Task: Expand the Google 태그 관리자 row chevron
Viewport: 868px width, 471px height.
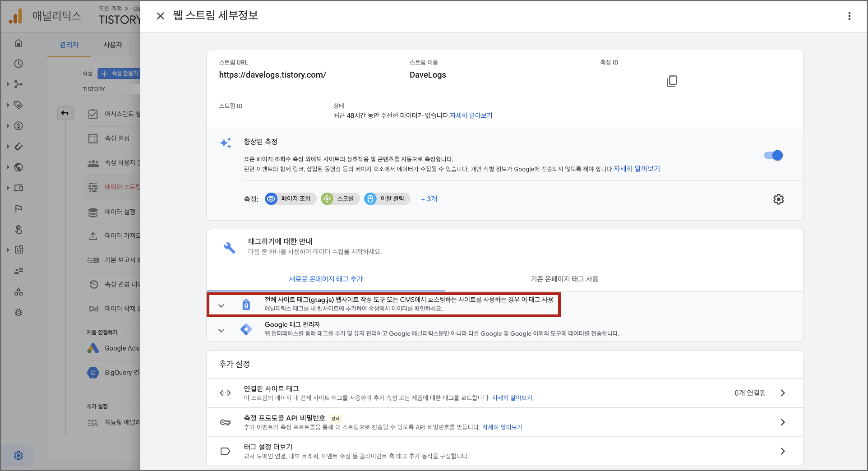Action: [x=221, y=330]
